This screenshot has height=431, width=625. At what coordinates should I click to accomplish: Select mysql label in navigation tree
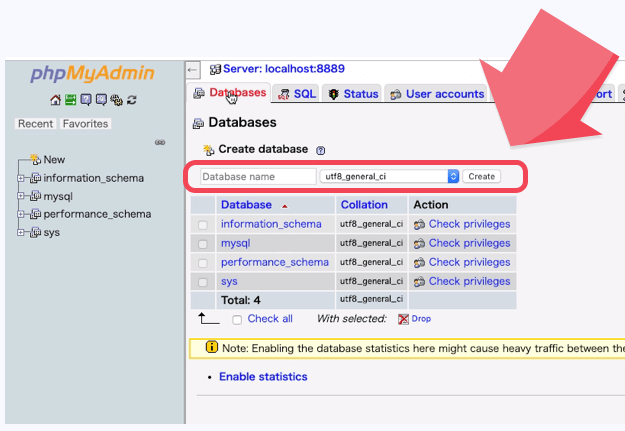pos(58,197)
